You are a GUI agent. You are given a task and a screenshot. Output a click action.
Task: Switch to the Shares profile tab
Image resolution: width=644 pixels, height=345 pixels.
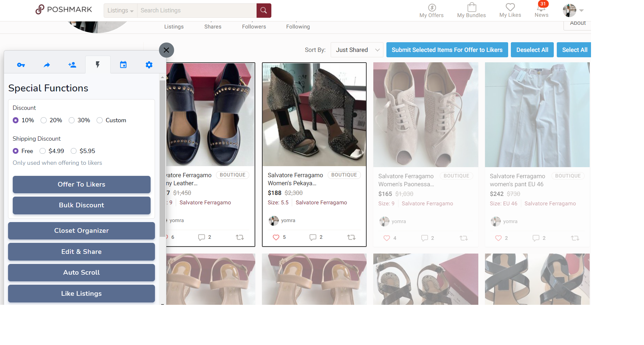point(213,26)
